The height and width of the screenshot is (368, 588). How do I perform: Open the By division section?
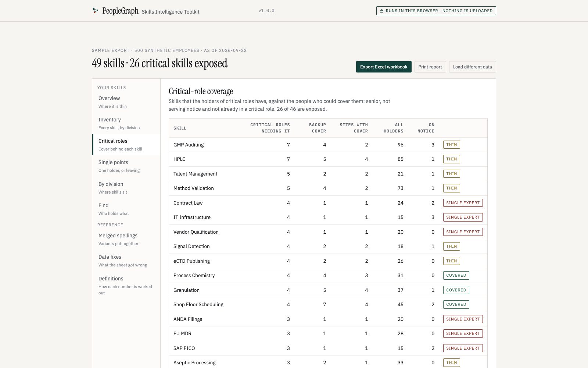click(126, 188)
